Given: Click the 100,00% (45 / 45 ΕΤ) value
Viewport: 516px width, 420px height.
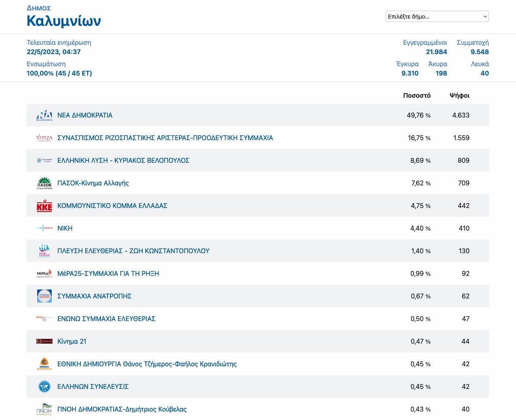Looking at the screenshot, I should [59, 73].
